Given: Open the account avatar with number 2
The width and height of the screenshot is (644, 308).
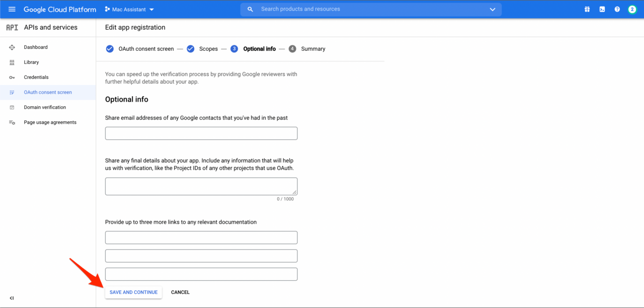Looking at the screenshot, I should (632, 9).
